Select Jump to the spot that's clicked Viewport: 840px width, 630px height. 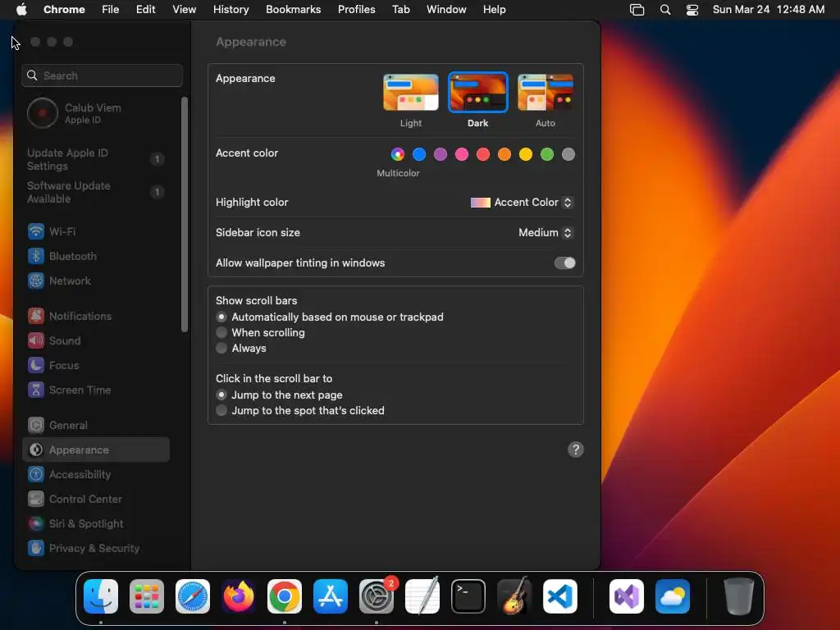[221, 410]
